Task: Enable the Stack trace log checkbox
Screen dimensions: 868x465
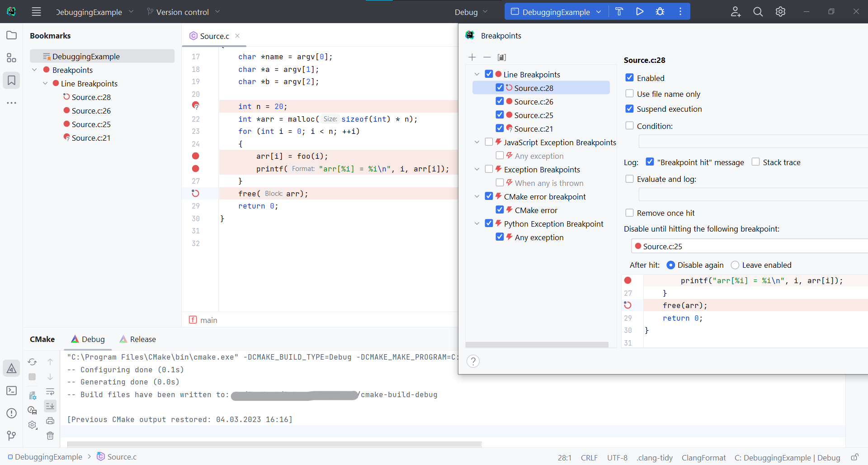Action: tap(755, 162)
